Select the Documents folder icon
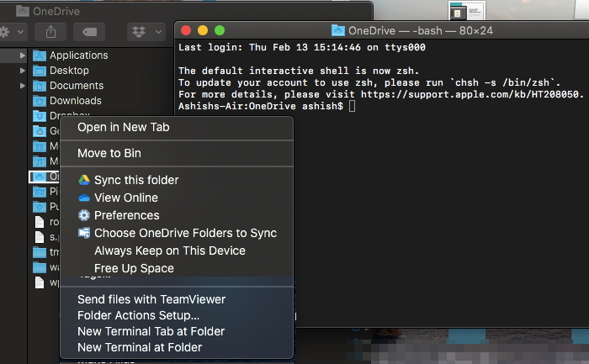The height and width of the screenshot is (364, 589). 40,86
